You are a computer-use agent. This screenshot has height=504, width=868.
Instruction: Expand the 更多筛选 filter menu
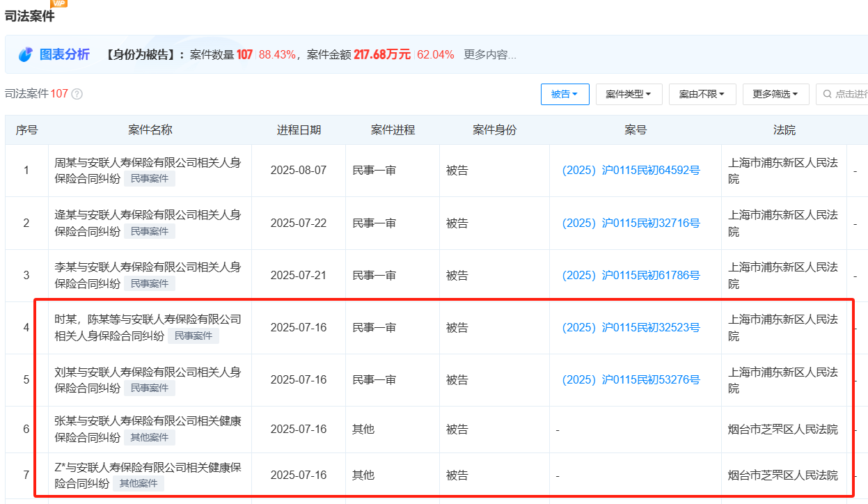click(775, 94)
